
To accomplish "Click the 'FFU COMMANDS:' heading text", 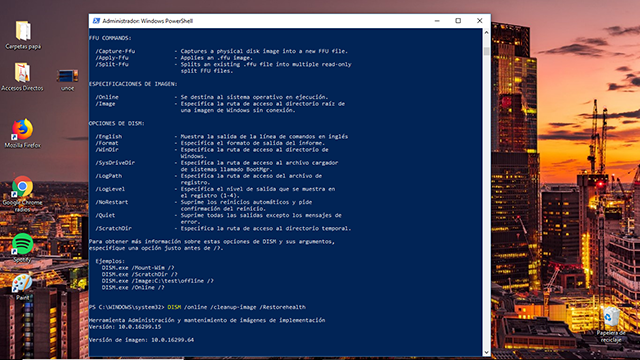I will coord(110,38).
